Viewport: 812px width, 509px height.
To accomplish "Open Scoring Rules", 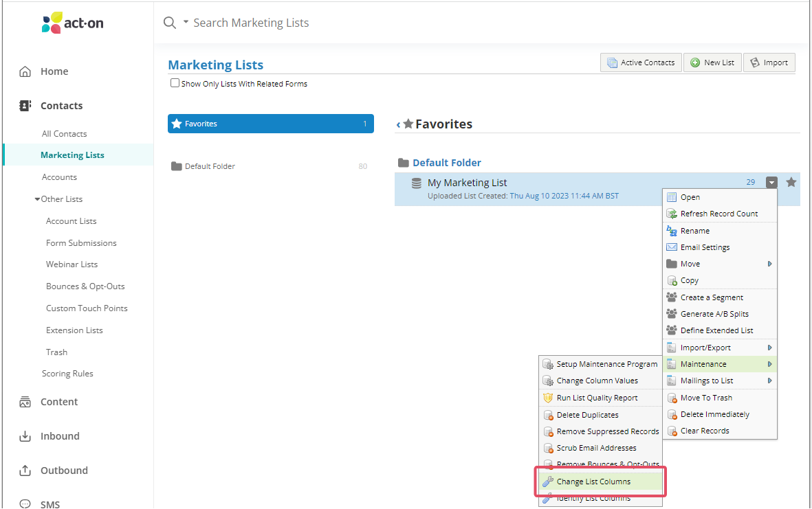I will 67,374.
